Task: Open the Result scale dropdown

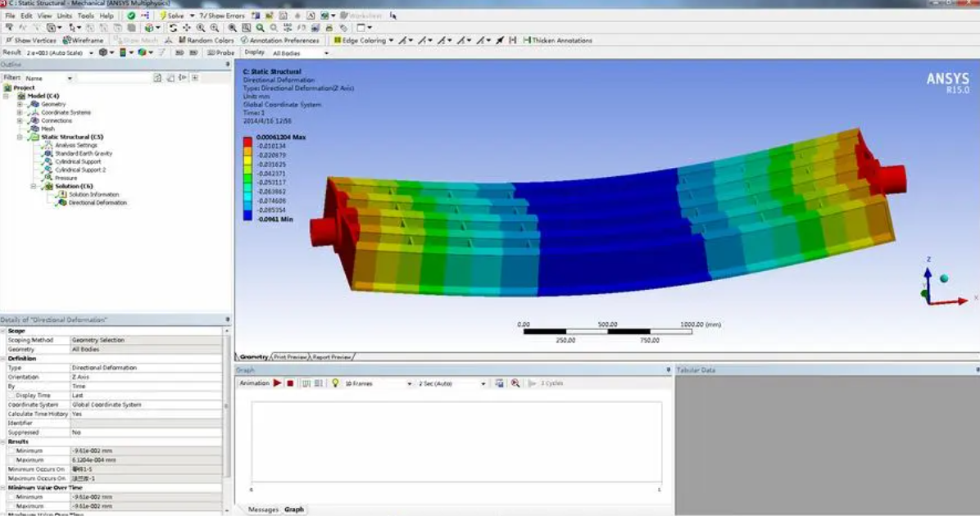Action: click(x=91, y=53)
